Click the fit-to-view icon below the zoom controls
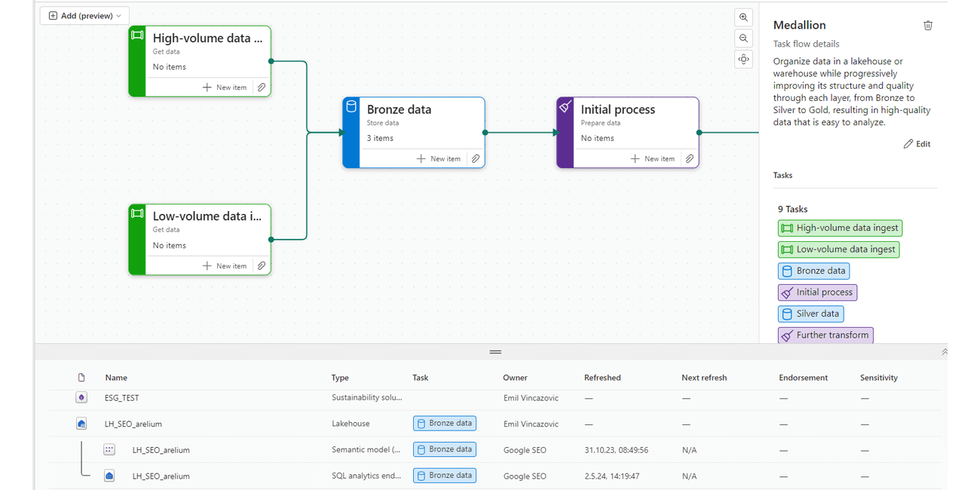The height and width of the screenshot is (490, 980). [x=743, y=59]
